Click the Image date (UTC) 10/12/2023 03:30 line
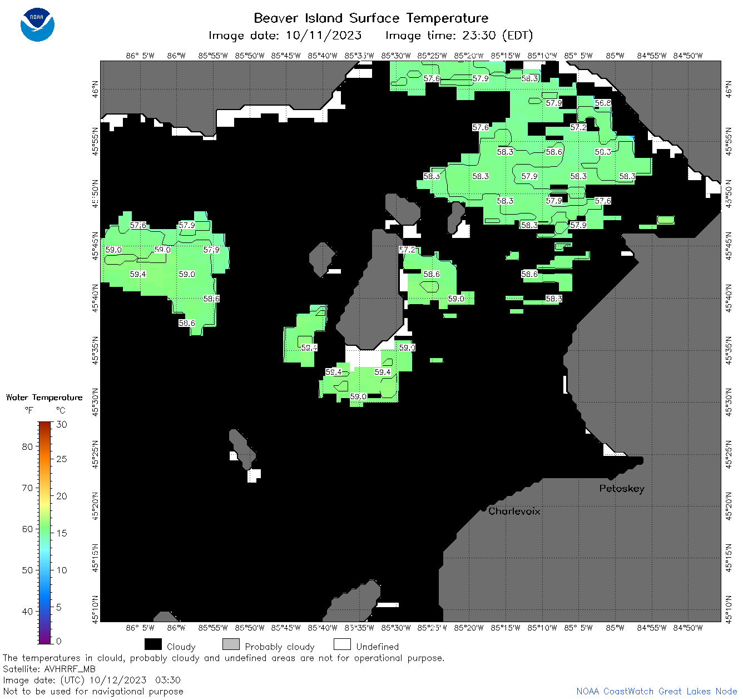 [92, 680]
